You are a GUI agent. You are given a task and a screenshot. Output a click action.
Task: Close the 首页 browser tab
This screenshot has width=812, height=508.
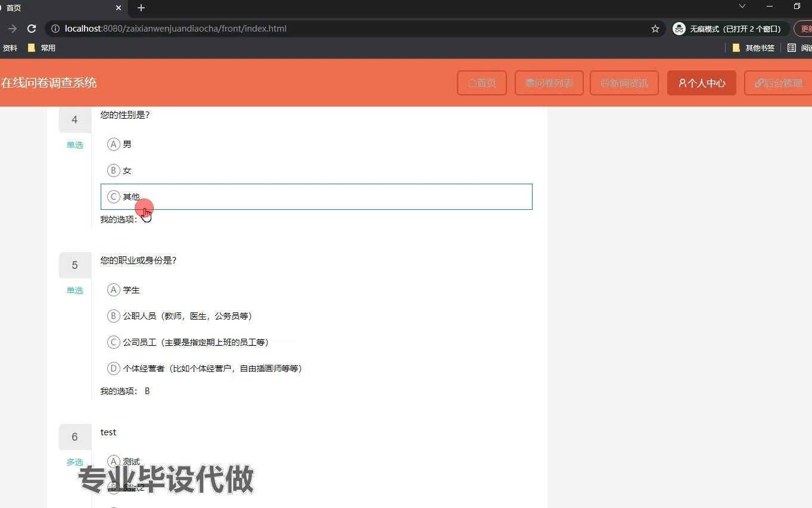[x=119, y=8]
